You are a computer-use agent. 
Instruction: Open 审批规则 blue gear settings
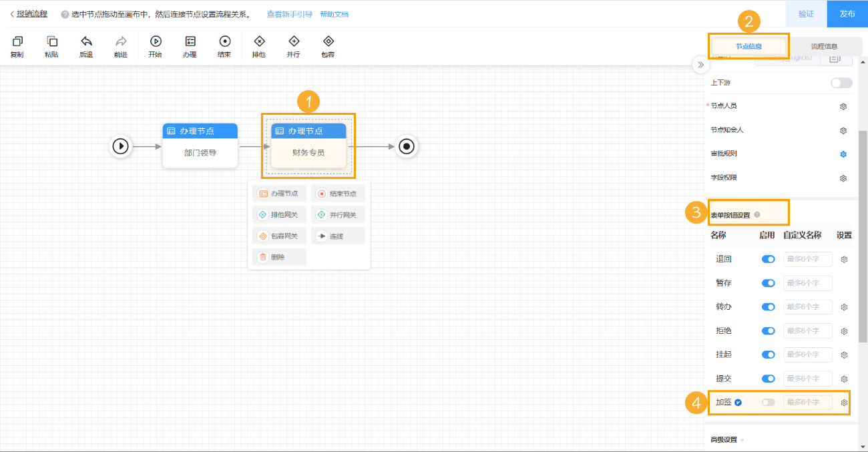point(843,154)
